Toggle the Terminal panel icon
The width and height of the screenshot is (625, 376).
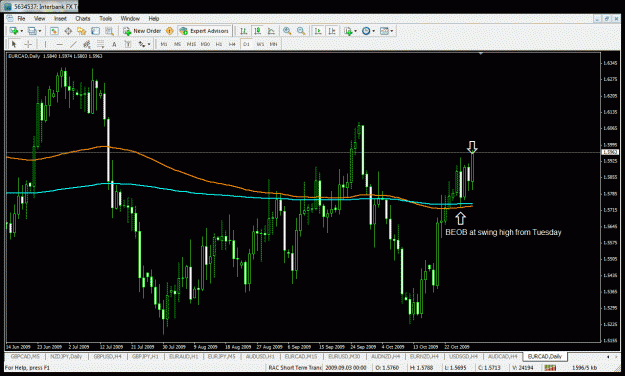tap(95, 31)
